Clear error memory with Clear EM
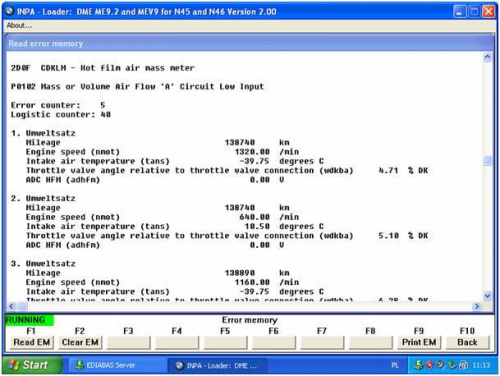The height and width of the screenshot is (376, 500). (80, 342)
